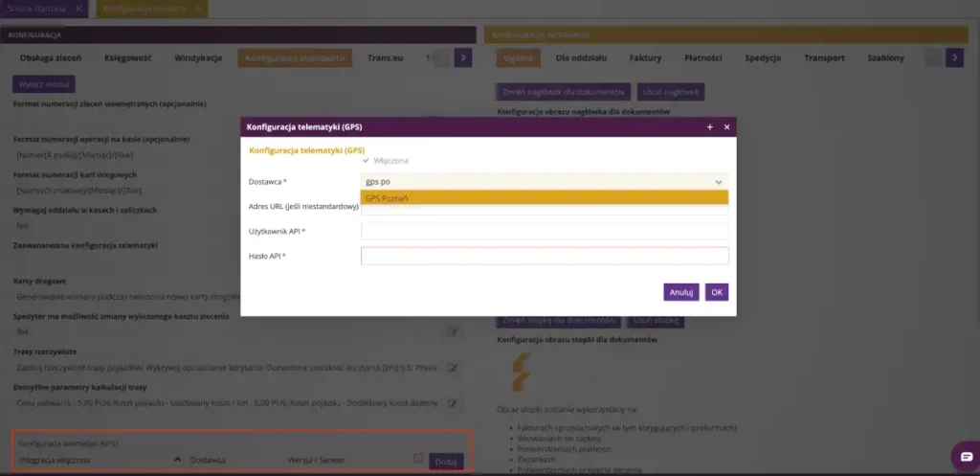Open the Faktury tab
Image resolution: width=980 pixels, height=476 pixels.
645,58
